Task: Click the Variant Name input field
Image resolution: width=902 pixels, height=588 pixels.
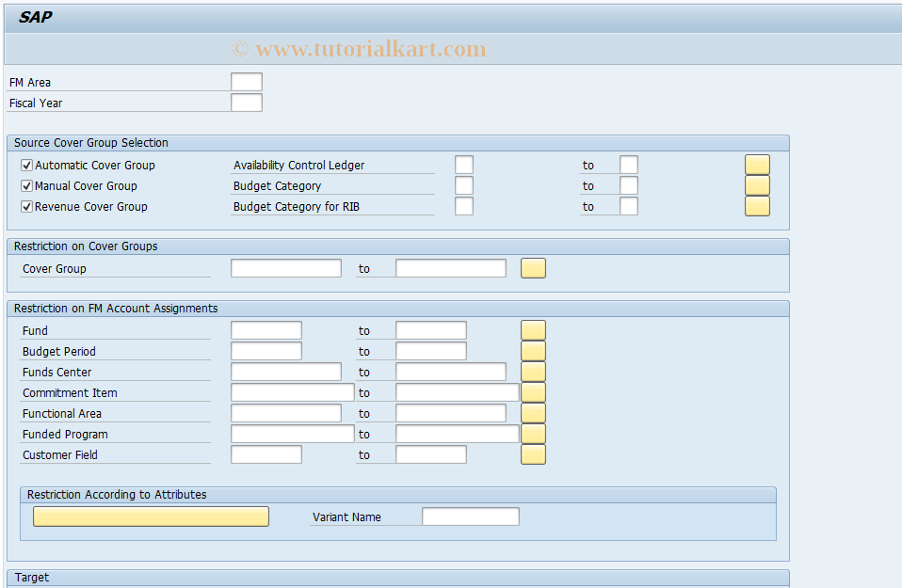Action: point(471,516)
